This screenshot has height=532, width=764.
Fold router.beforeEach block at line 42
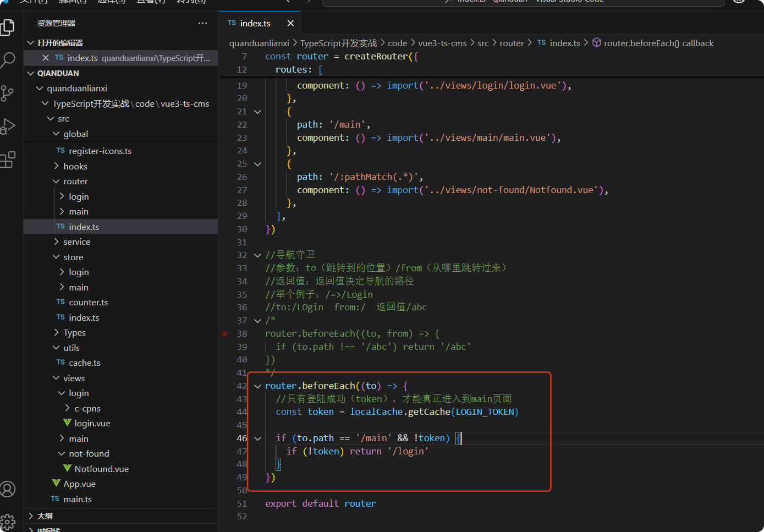[257, 386]
